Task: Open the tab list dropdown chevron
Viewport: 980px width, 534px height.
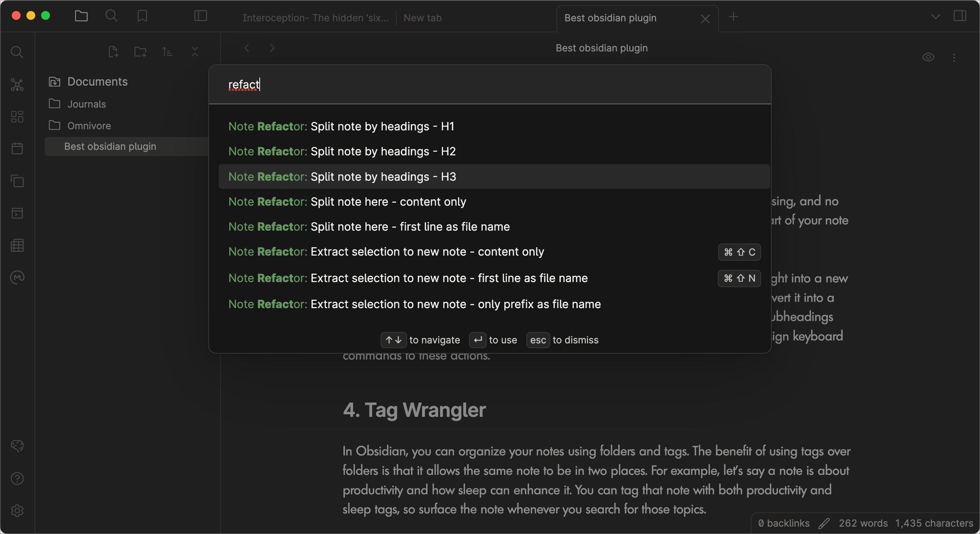Action: point(935,16)
